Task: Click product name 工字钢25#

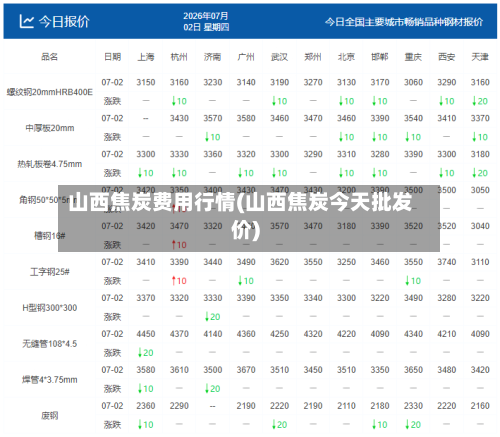Action: coord(50,272)
